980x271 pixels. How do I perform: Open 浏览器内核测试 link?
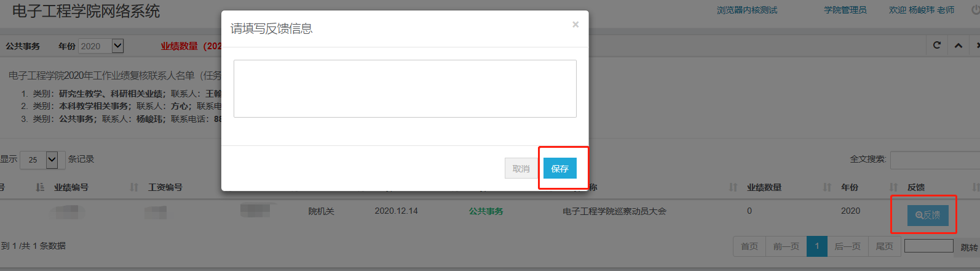coord(747,10)
